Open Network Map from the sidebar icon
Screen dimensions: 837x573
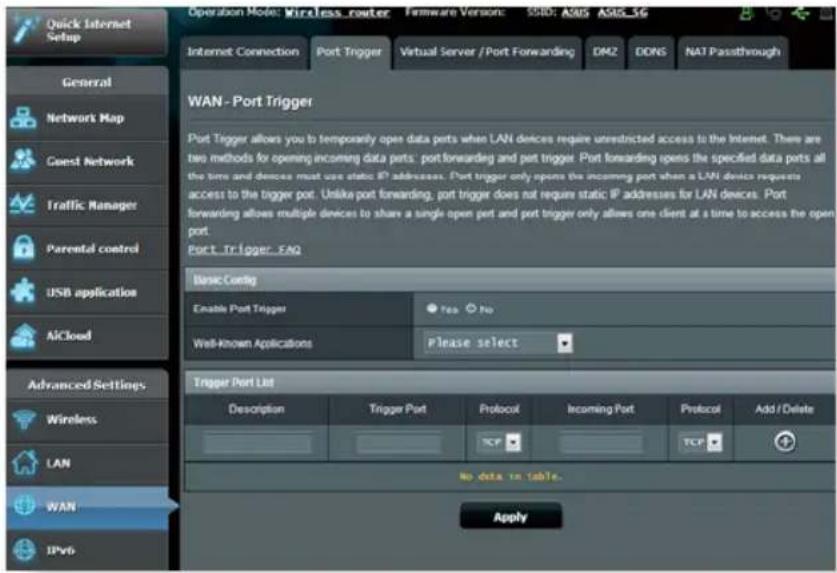(x=23, y=118)
